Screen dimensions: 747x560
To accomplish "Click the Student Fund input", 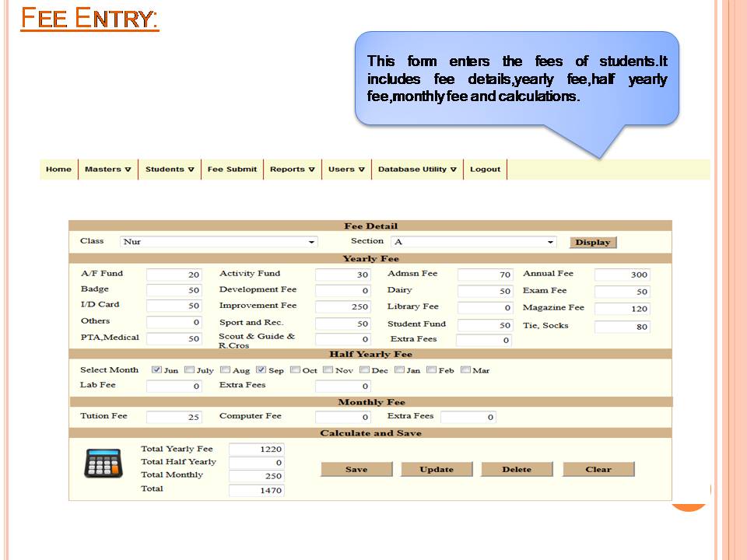I will (x=485, y=325).
